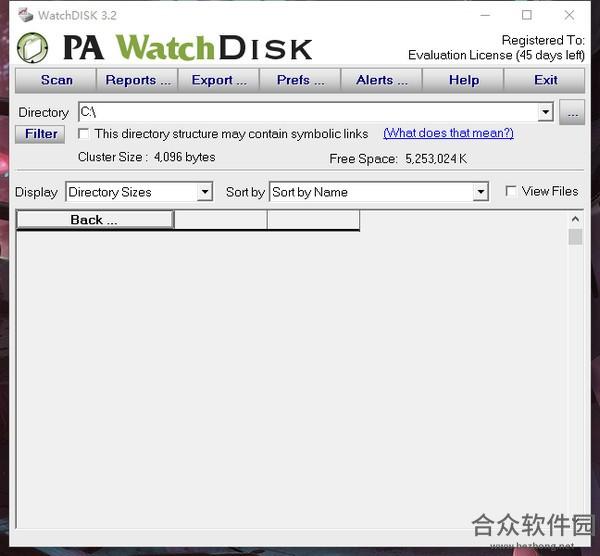Screen dimensions: 600x556
Task: Open the Help menu
Action: (x=463, y=80)
